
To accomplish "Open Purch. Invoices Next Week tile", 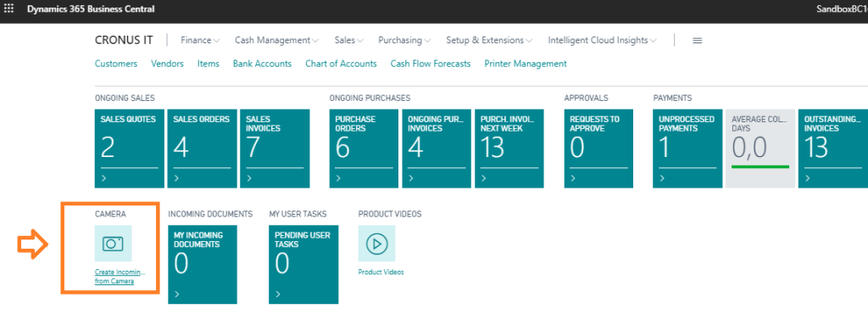I will click(509, 149).
